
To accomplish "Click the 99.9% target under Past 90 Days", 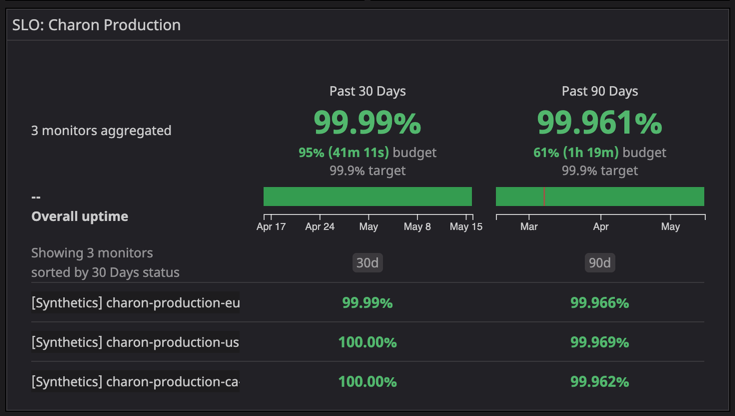I will [600, 171].
